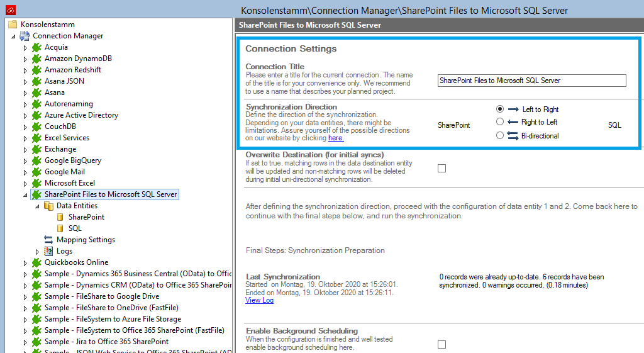This screenshot has width=644, height=353.
Task: Click the SharePoint data entity icon
Action: [60, 217]
